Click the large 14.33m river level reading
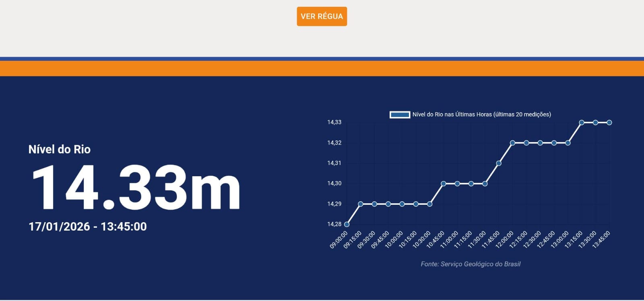This screenshot has height=301, width=644. coord(136,188)
